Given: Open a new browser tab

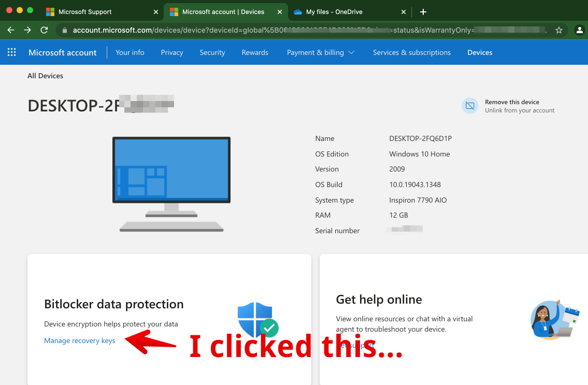Looking at the screenshot, I should point(423,12).
